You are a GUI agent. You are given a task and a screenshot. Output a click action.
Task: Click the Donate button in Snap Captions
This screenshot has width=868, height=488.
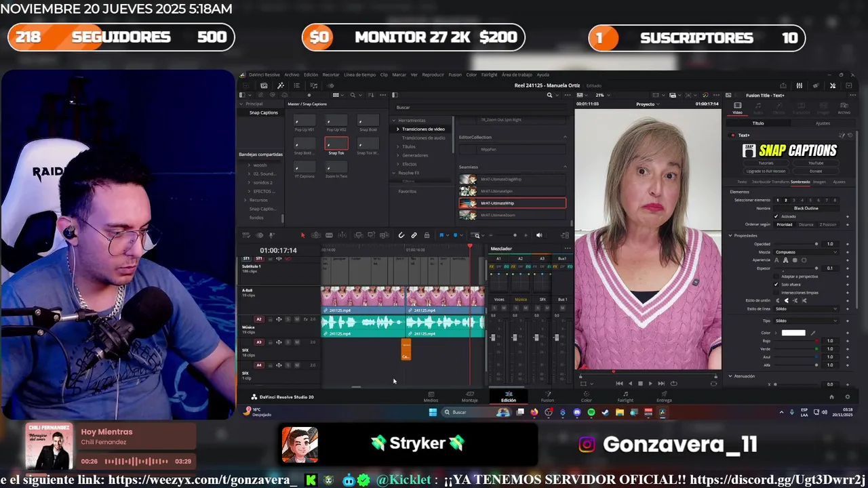(x=816, y=171)
